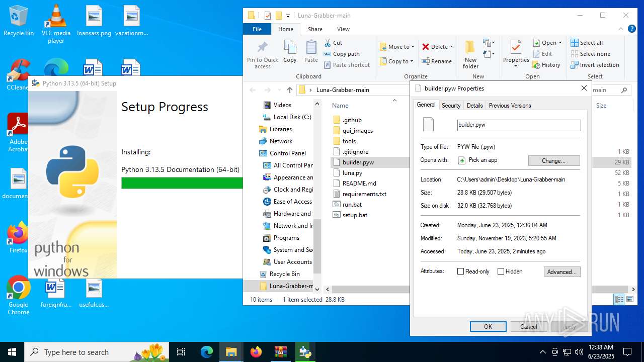This screenshot has width=644, height=362.
Task: Switch to Details tab in Properties
Action: click(x=474, y=106)
